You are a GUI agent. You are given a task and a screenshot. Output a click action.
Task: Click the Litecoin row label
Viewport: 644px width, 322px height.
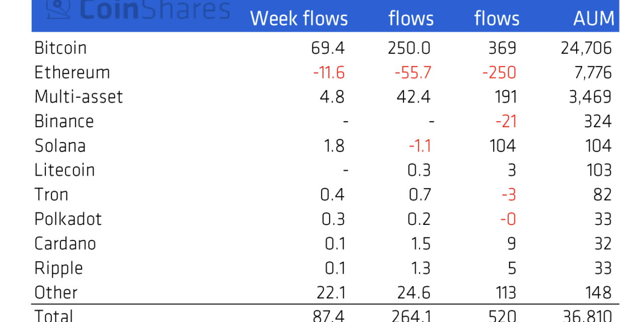64,170
